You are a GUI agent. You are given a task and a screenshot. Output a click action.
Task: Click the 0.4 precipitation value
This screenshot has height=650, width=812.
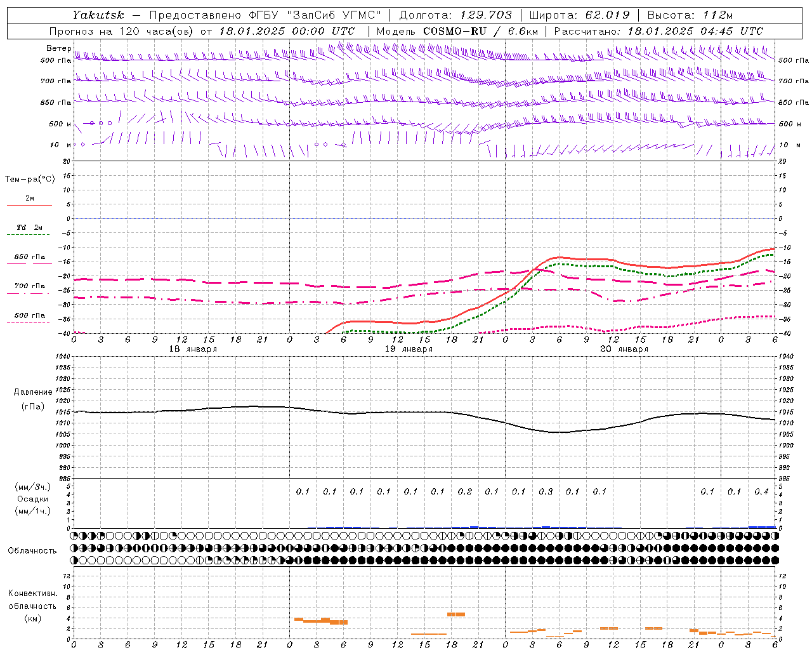click(x=761, y=491)
